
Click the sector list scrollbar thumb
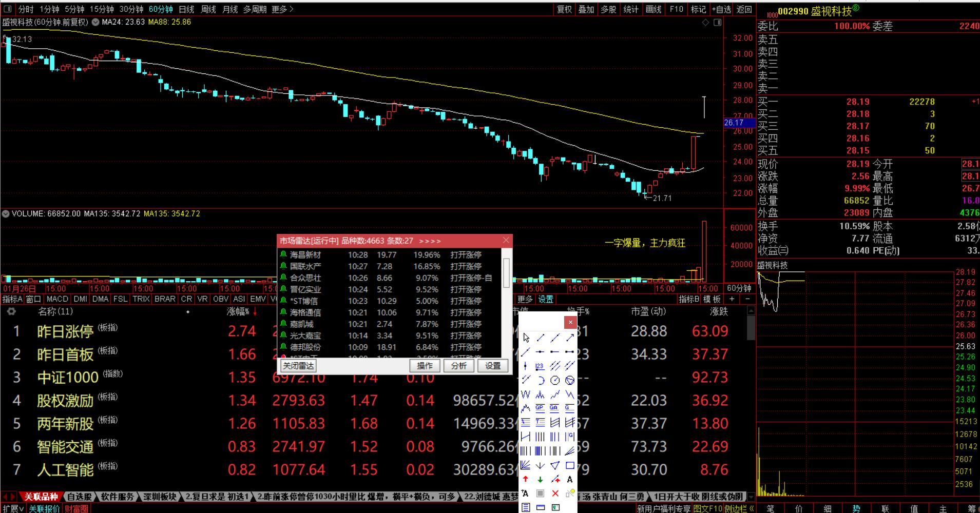(751, 327)
